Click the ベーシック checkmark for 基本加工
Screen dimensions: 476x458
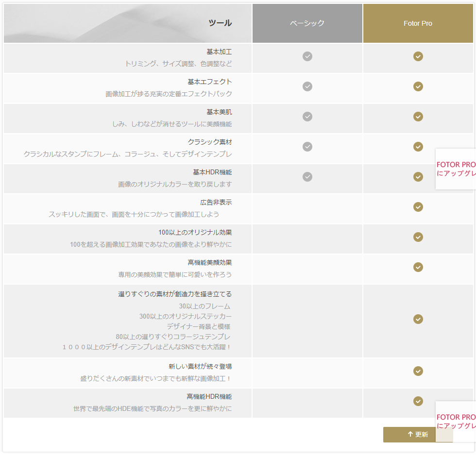pos(307,56)
